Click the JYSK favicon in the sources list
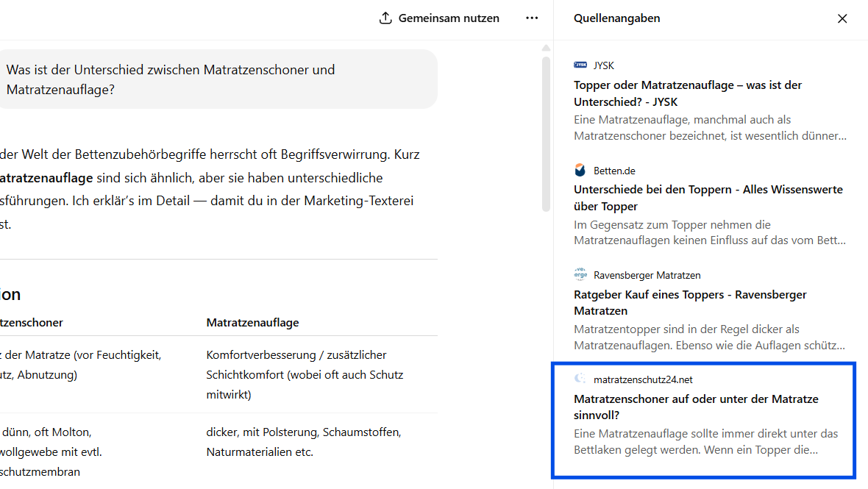868x489 pixels. coord(581,65)
